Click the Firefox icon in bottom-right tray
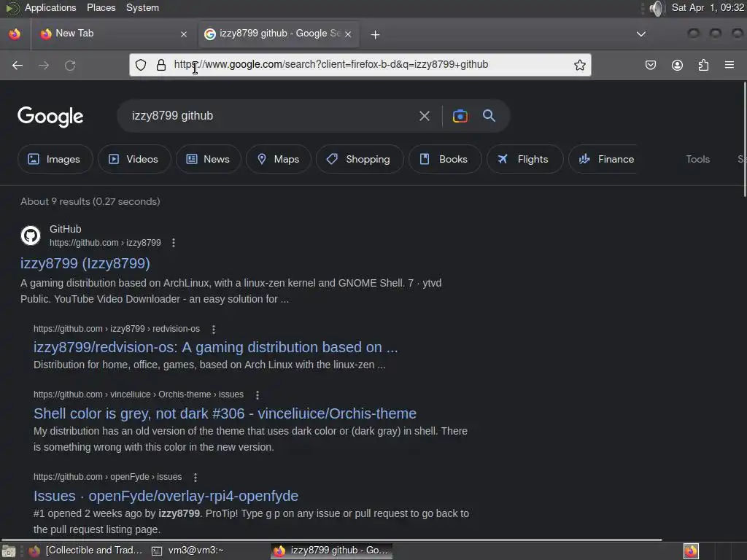Image resolution: width=747 pixels, height=560 pixels. click(691, 551)
